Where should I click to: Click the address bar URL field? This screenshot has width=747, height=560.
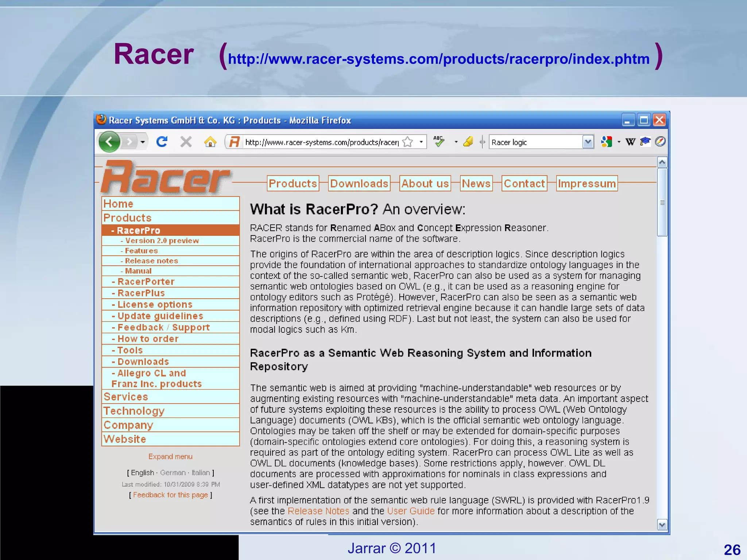pos(322,142)
